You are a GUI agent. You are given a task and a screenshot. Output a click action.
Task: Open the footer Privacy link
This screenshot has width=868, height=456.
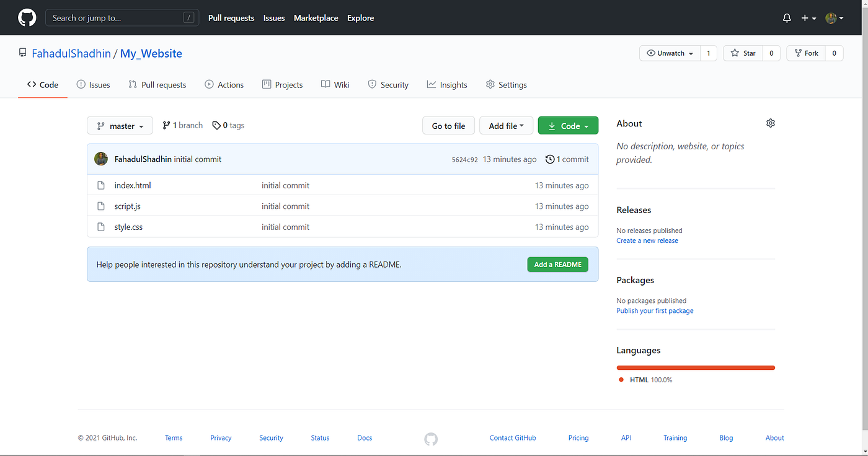(x=221, y=437)
